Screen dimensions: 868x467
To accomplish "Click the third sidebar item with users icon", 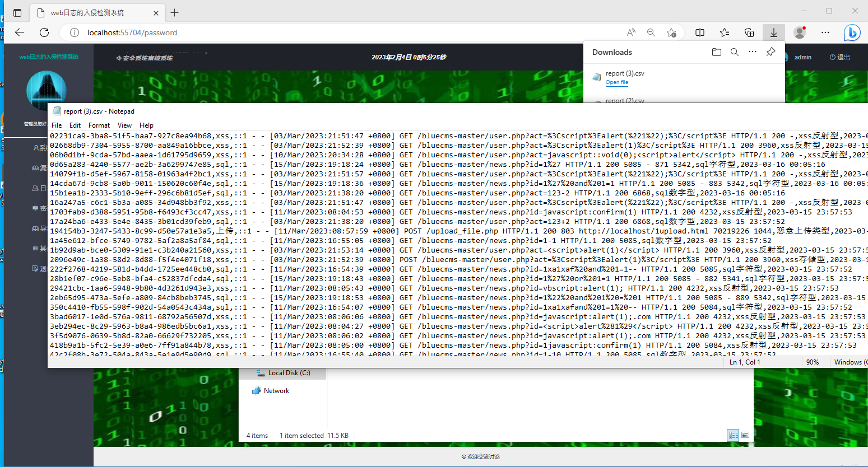I will [39, 188].
